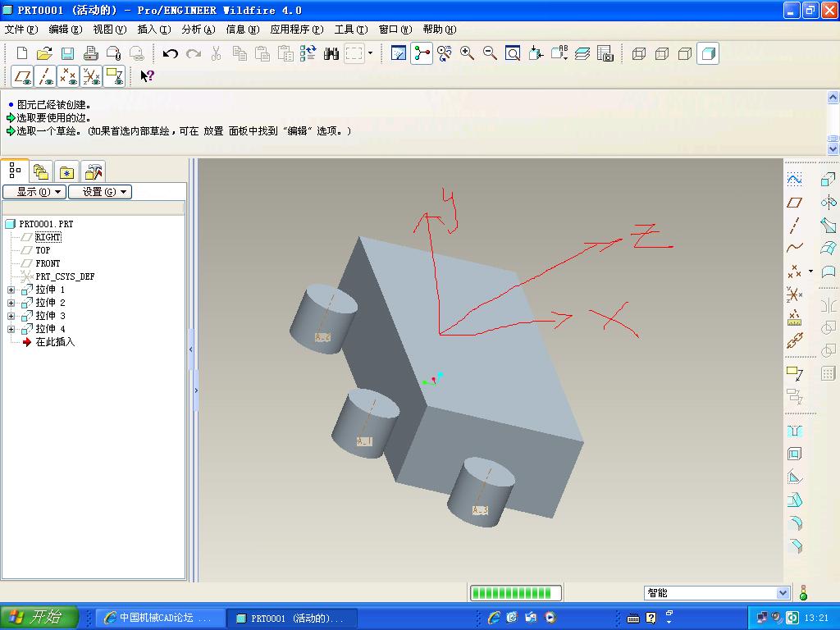Open the datum point tool flyout arrow
The image size is (840, 630).
point(810,271)
